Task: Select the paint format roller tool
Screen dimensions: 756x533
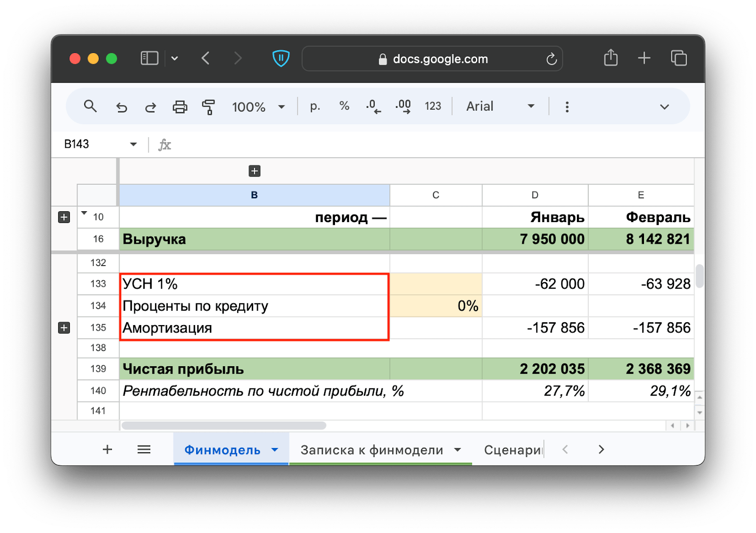Action: (x=208, y=107)
